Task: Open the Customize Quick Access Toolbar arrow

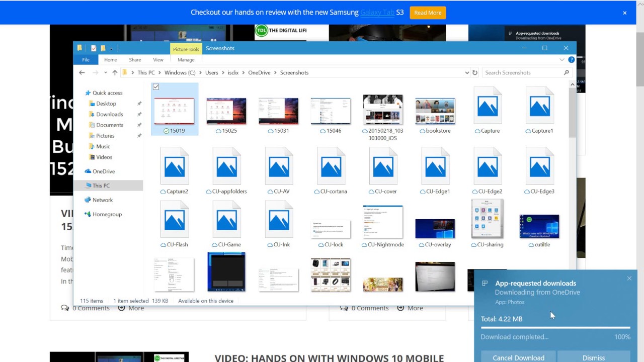Action: click(x=111, y=49)
